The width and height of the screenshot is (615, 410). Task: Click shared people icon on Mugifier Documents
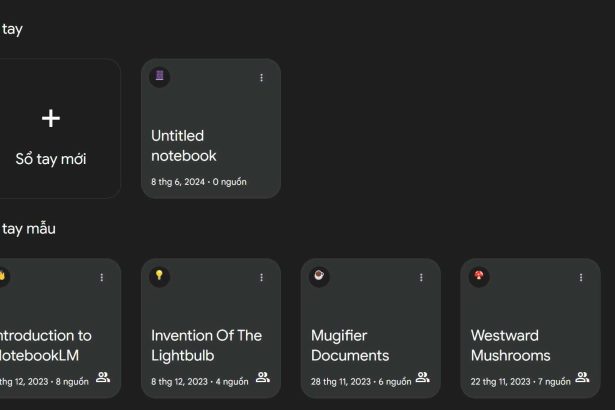point(423,378)
